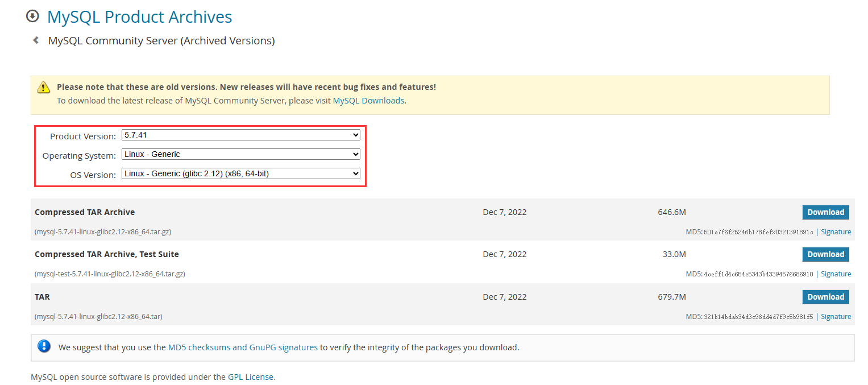This screenshot has height=385, width=868.
Task: Click the OS Version label
Action: (93, 175)
